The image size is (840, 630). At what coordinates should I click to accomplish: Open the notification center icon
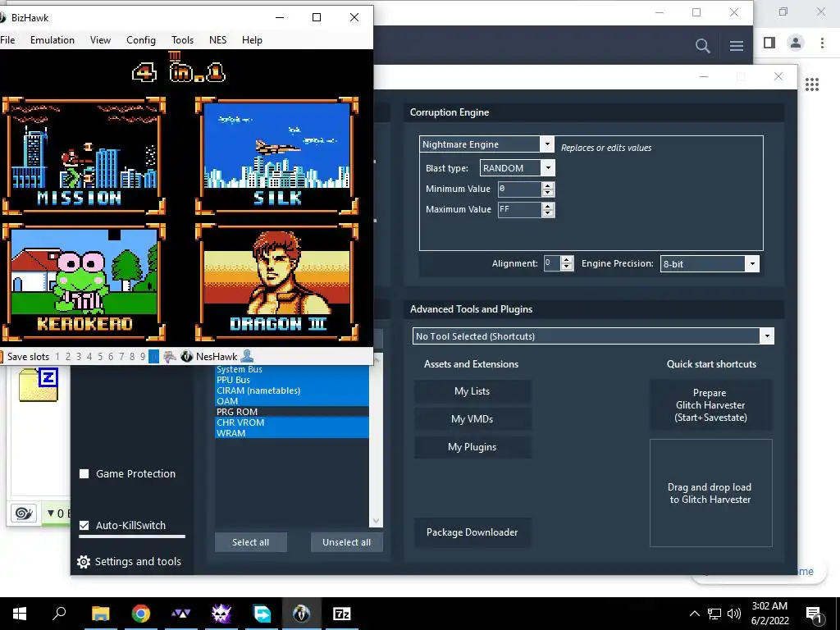813,614
